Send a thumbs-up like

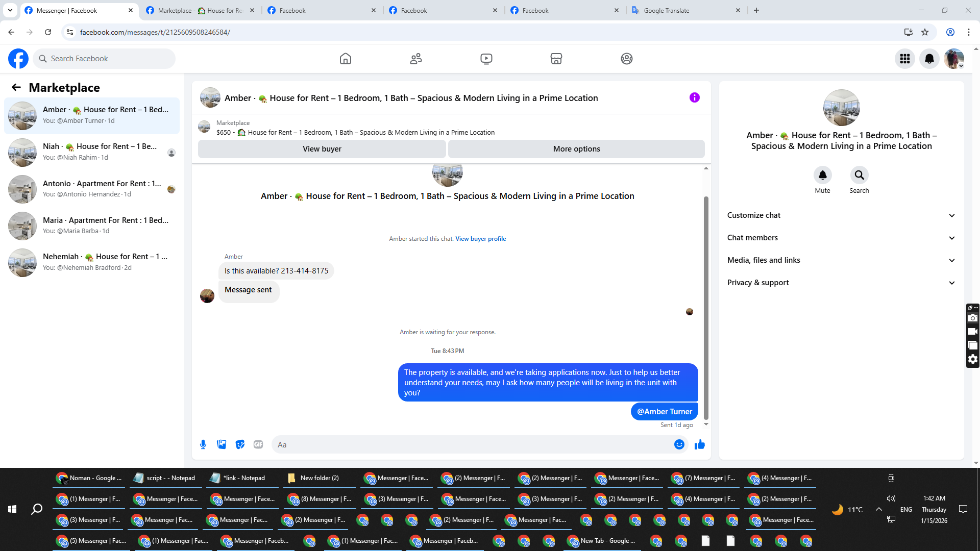699,444
